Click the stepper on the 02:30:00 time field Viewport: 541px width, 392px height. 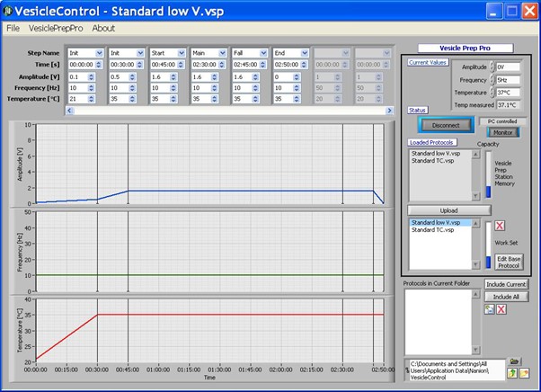coord(221,65)
